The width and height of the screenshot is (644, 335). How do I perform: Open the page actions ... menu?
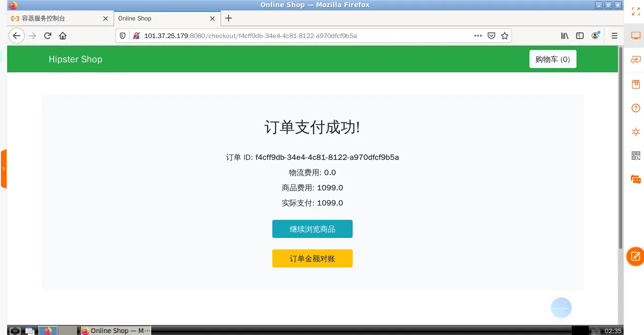pos(478,36)
